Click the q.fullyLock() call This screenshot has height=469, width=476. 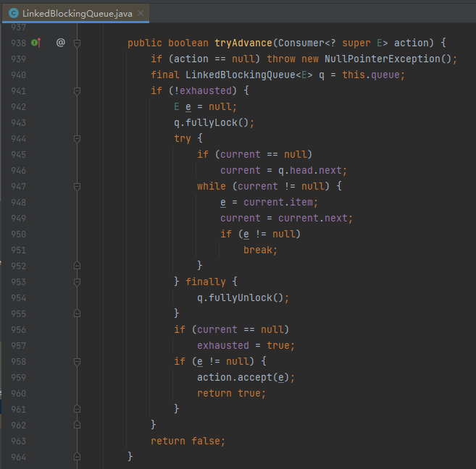coord(212,122)
